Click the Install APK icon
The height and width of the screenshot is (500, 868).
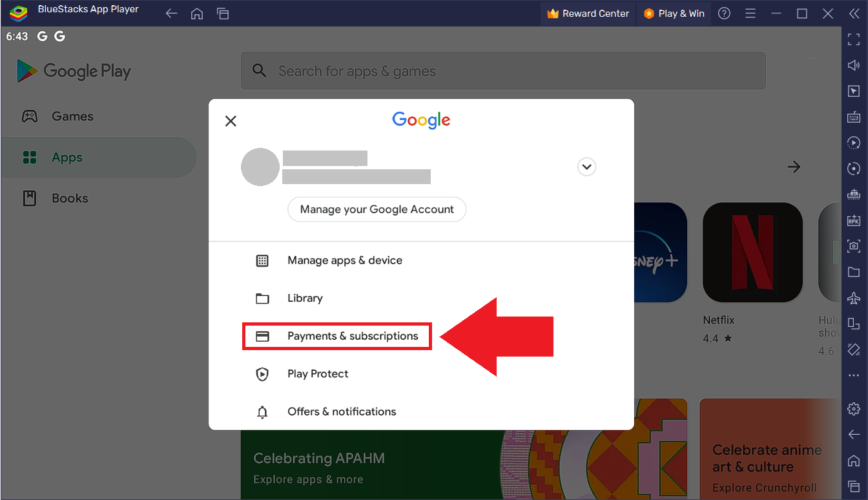(x=854, y=220)
